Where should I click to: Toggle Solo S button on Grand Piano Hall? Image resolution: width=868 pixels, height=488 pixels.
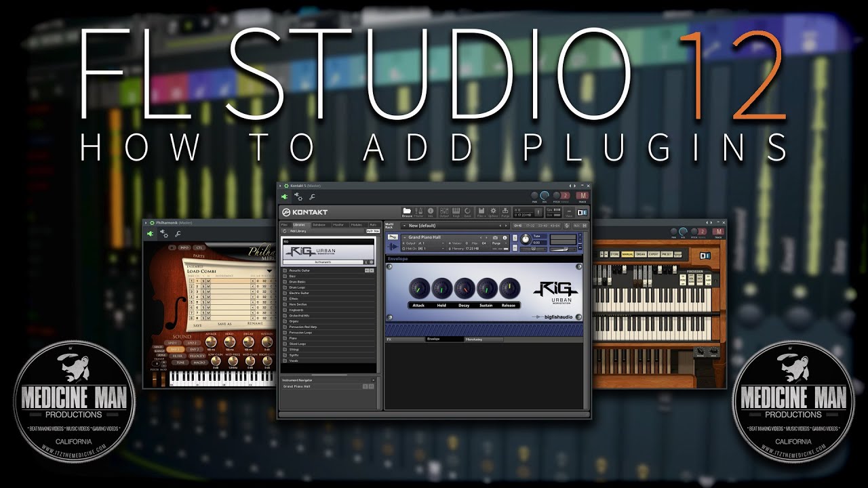click(515, 237)
